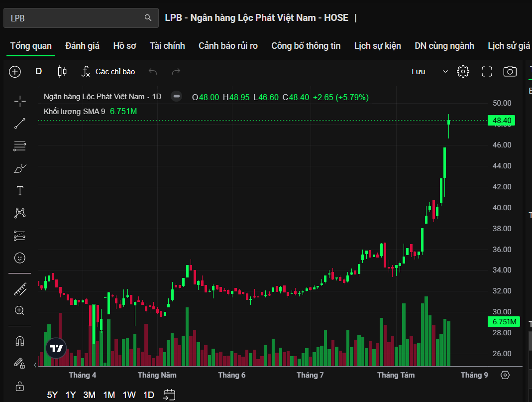Change chart style with candlestick icon

(x=62, y=72)
